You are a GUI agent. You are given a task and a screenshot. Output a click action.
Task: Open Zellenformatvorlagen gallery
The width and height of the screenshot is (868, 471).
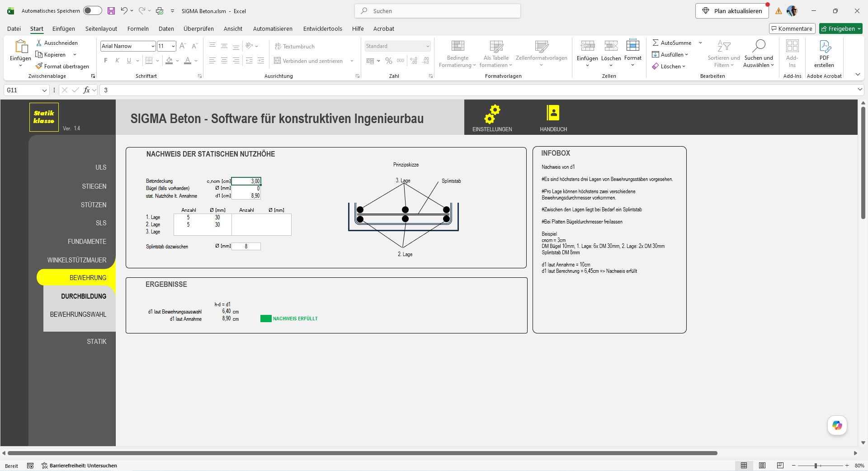[x=541, y=53]
